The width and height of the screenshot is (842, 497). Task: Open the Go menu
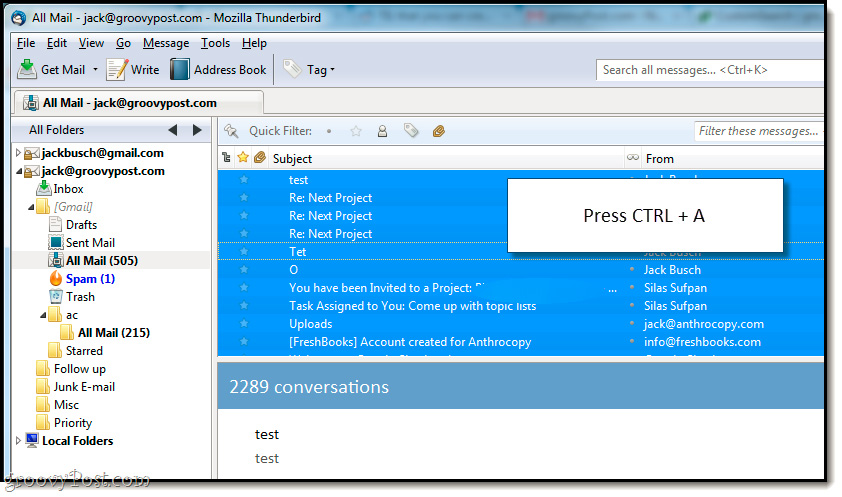tap(123, 43)
